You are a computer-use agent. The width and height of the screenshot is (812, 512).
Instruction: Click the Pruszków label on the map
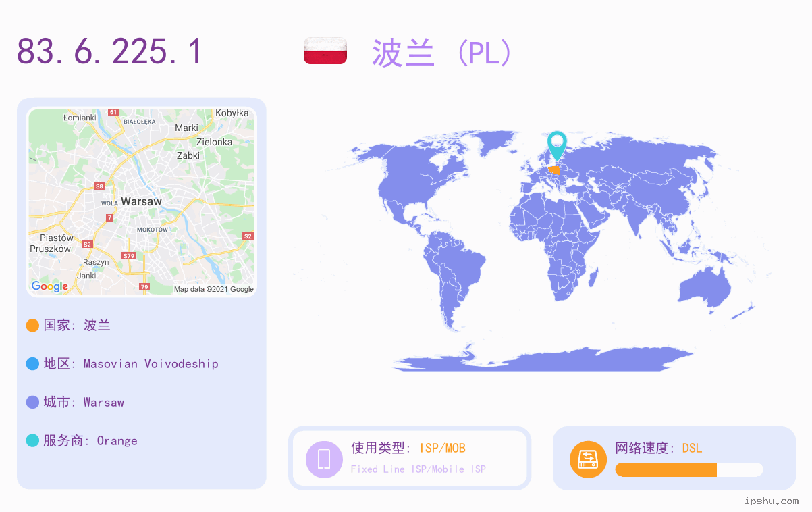pyautogui.click(x=50, y=249)
